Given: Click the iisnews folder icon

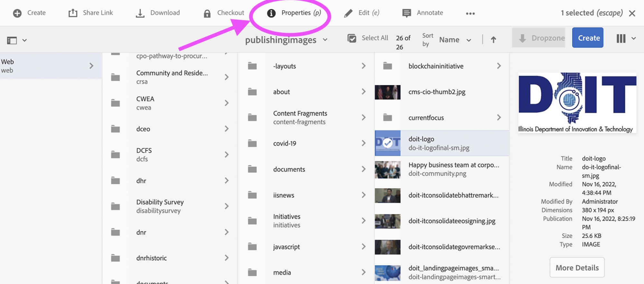Looking at the screenshot, I should pyautogui.click(x=252, y=195).
